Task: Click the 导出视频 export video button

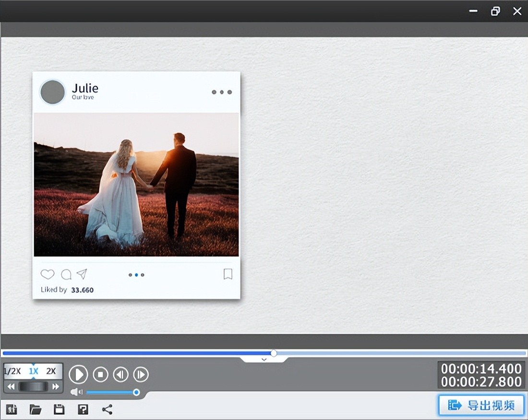Action: [x=481, y=405]
